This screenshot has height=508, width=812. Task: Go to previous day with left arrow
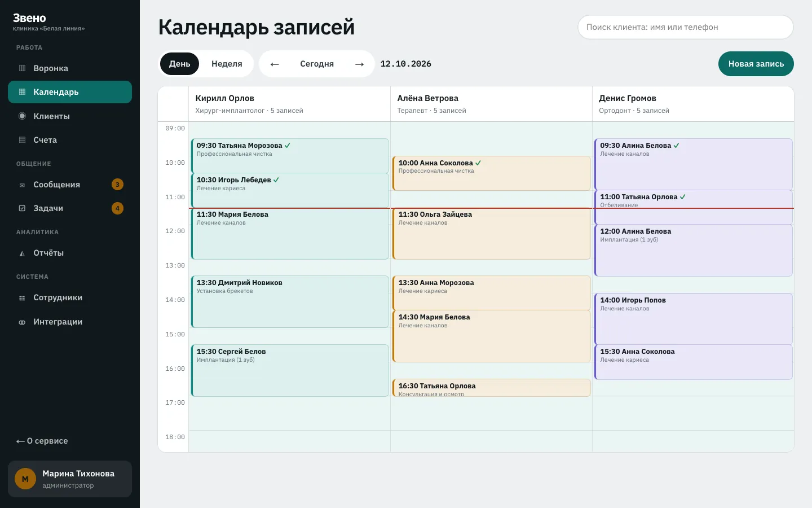(x=275, y=64)
